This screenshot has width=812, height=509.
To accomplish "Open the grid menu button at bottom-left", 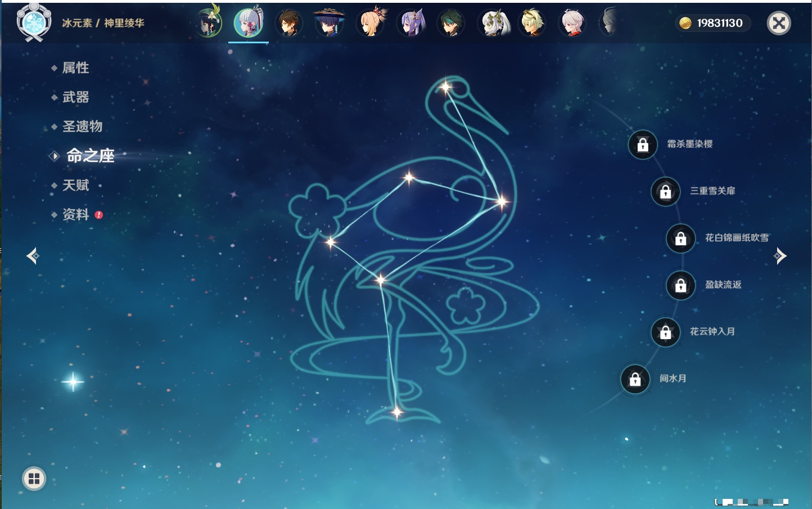I will click(34, 479).
